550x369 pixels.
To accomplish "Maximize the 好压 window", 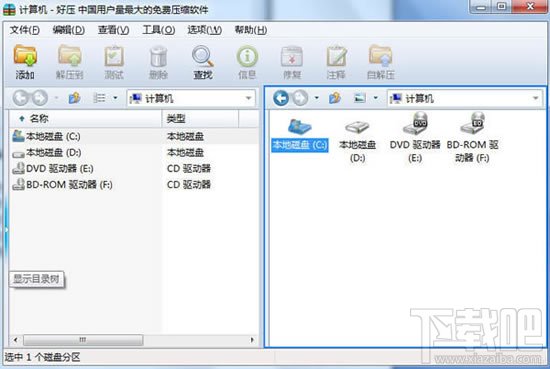I will (502, 7).
